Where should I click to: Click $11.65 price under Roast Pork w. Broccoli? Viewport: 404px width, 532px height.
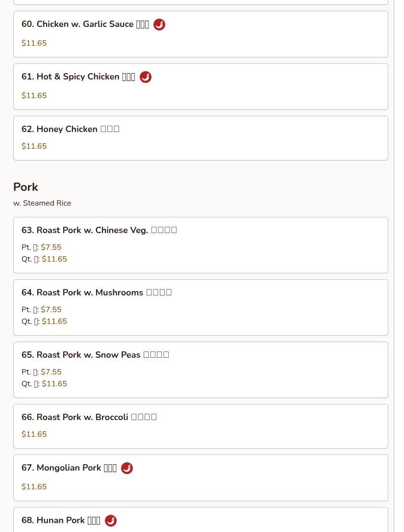pos(34,434)
